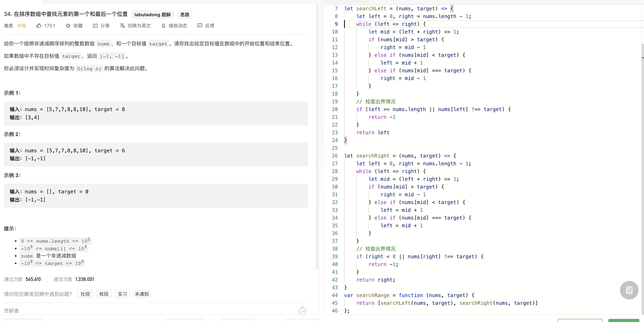
Task: Click the feedback icon
Action: click(x=200, y=26)
